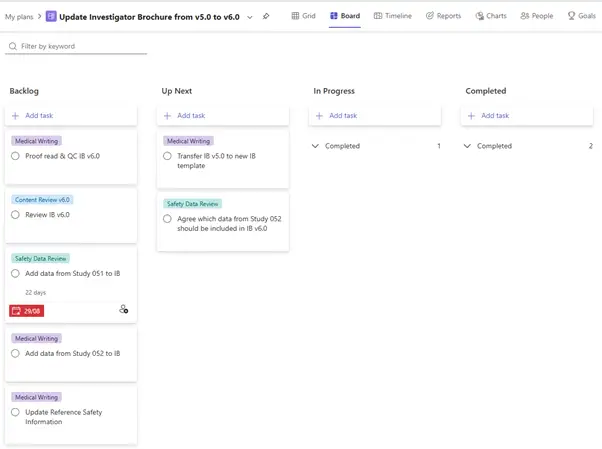Open the plan title dropdown chevron
The image size is (602, 449).
[x=250, y=16]
